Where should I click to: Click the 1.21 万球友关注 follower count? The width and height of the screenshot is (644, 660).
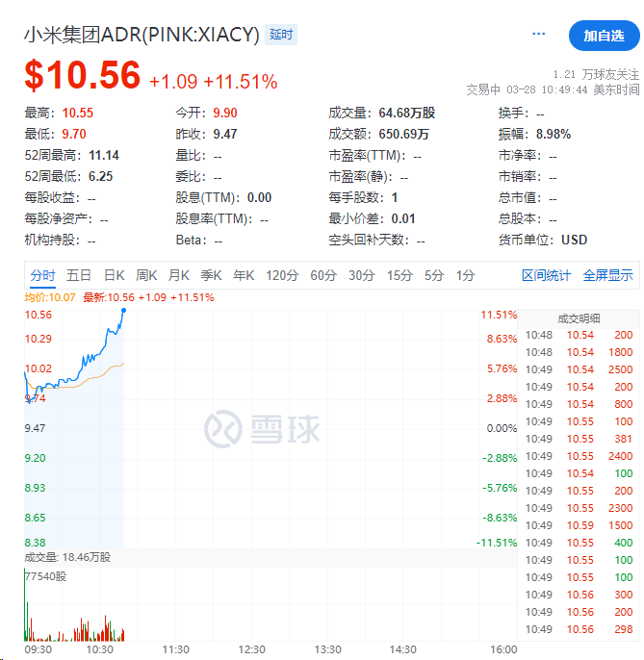coord(596,74)
